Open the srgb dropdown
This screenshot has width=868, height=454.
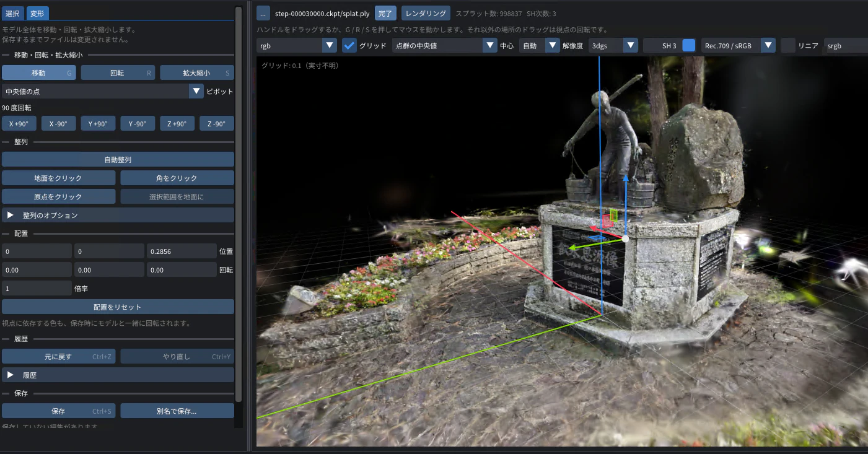[846, 45]
